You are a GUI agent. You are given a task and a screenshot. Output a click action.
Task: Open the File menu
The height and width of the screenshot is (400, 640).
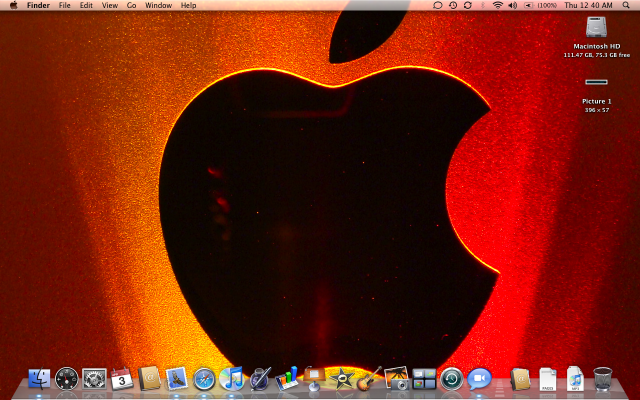pyautogui.click(x=64, y=5)
